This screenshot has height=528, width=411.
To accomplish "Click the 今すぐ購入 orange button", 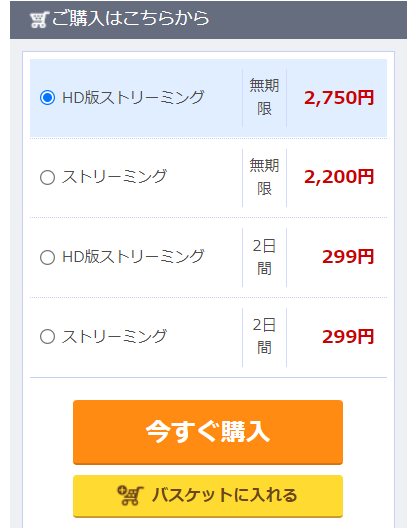I will [x=208, y=432].
